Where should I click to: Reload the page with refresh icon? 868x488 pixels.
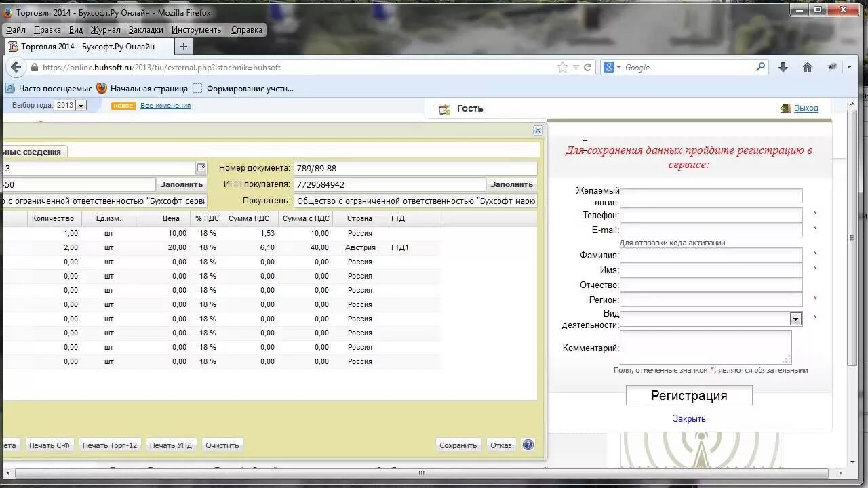(x=588, y=67)
